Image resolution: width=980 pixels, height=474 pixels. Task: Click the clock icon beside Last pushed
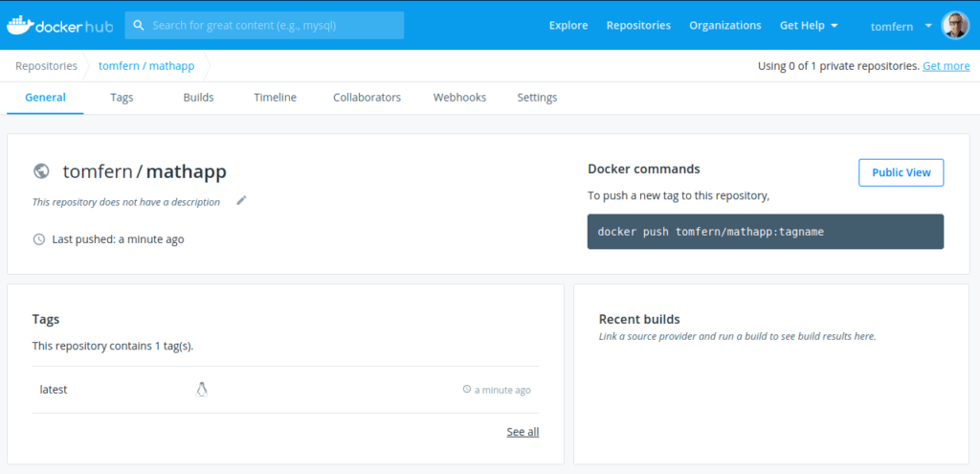(x=38, y=239)
